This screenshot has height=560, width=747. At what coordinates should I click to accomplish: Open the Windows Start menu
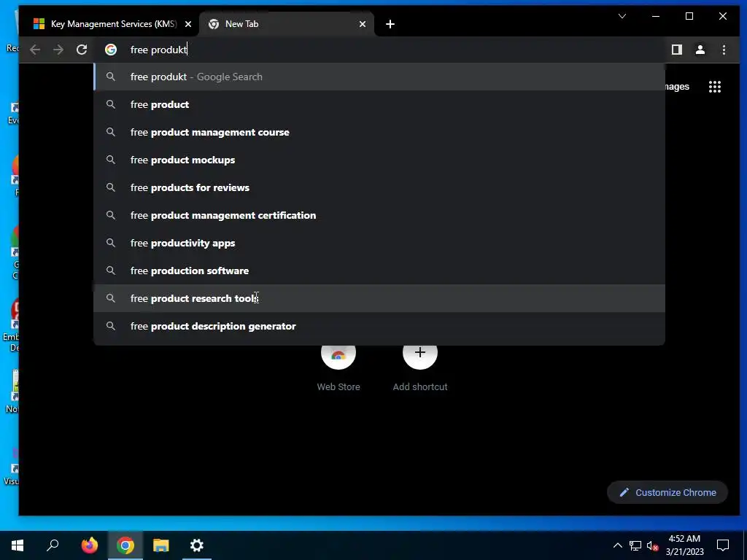pyautogui.click(x=18, y=545)
